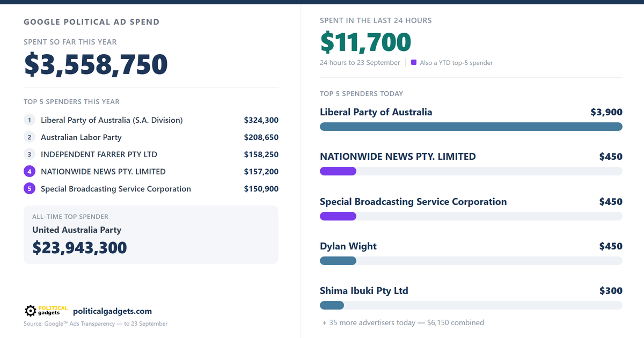Click the SPENT SO FAR THIS YEAR label
Screen dimensions: 644x338
pos(70,42)
